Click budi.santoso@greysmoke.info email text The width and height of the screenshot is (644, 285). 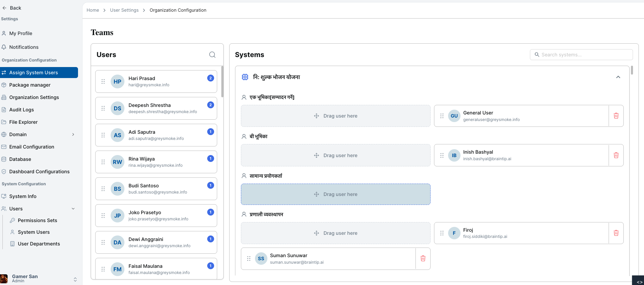pyautogui.click(x=158, y=192)
